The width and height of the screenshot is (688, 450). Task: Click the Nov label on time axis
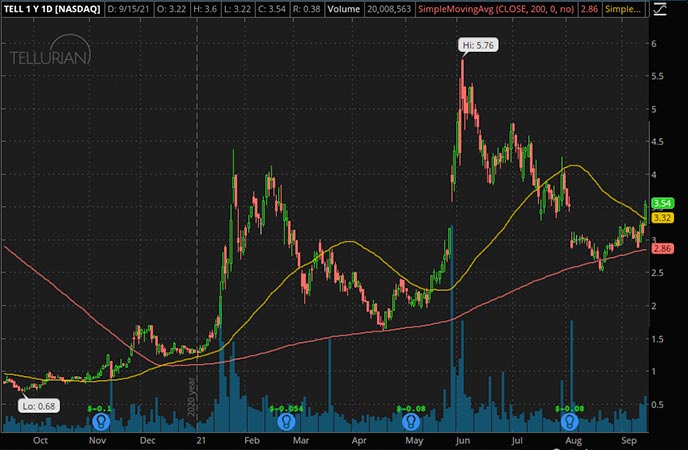(x=97, y=440)
